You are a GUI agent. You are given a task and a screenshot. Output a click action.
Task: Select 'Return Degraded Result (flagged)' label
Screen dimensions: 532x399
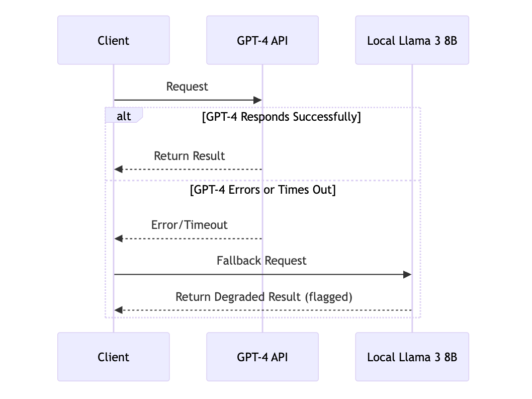click(264, 297)
